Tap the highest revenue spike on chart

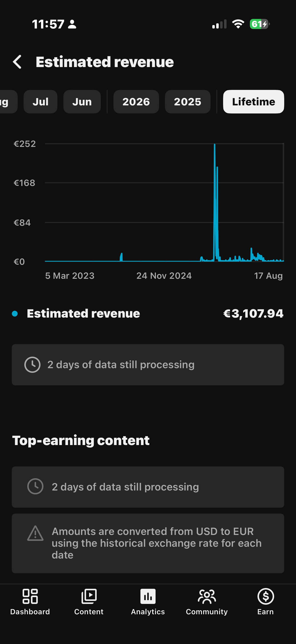pyautogui.click(x=215, y=145)
